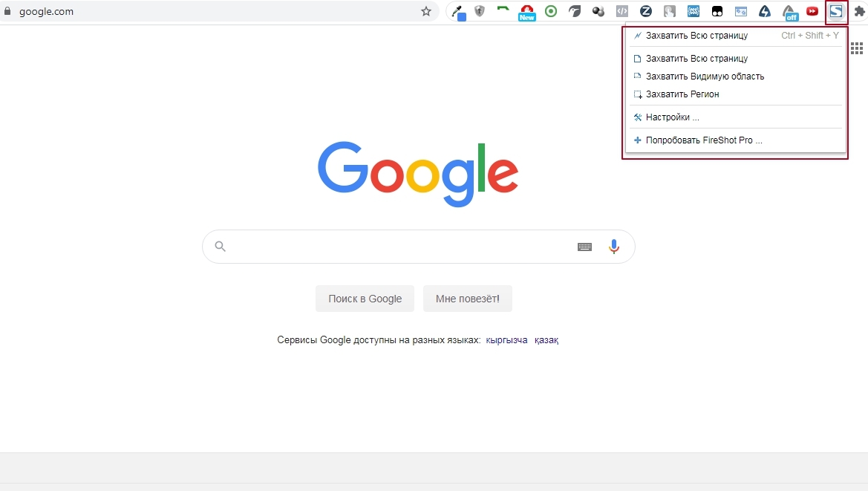
Task: Select Захватить Видимую область
Action: click(x=735, y=77)
